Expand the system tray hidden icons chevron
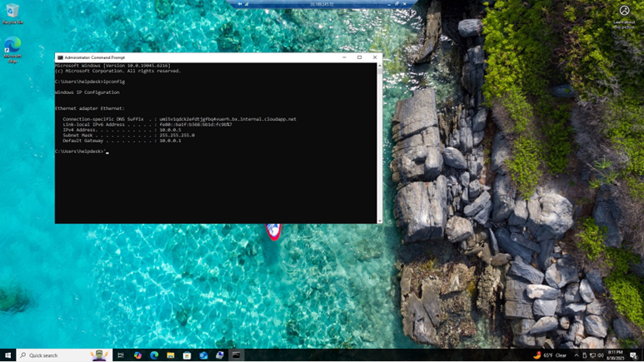The width and height of the screenshot is (644, 362). pos(576,355)
